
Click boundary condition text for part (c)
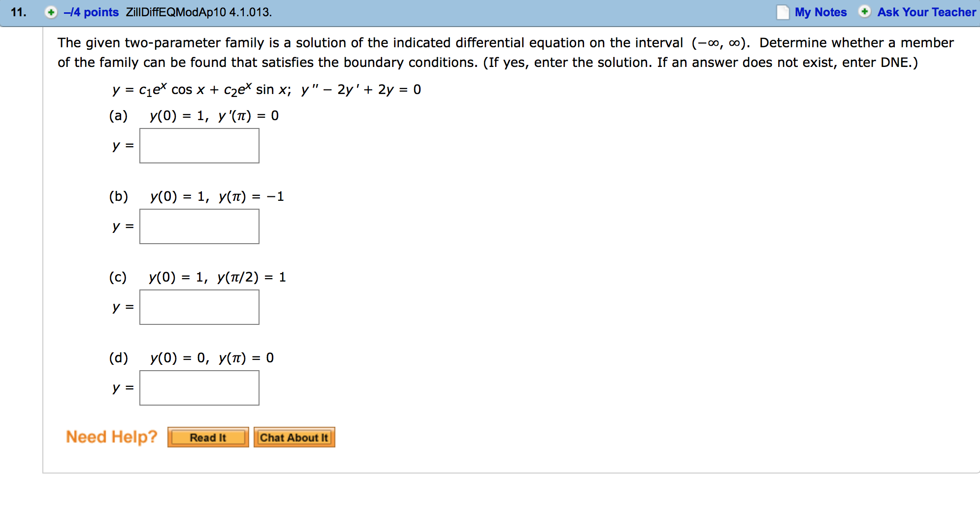(217, 277)
